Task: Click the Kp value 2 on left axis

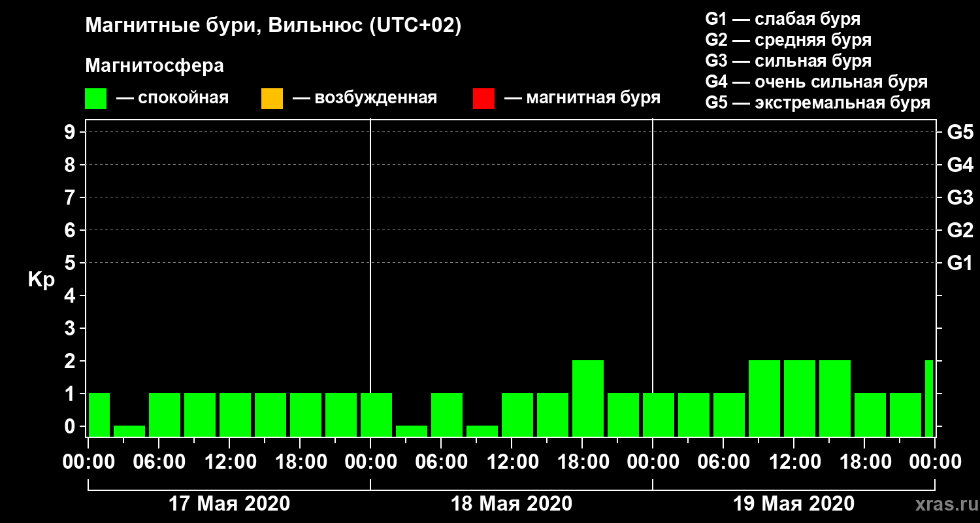Action: coord(71,362)
